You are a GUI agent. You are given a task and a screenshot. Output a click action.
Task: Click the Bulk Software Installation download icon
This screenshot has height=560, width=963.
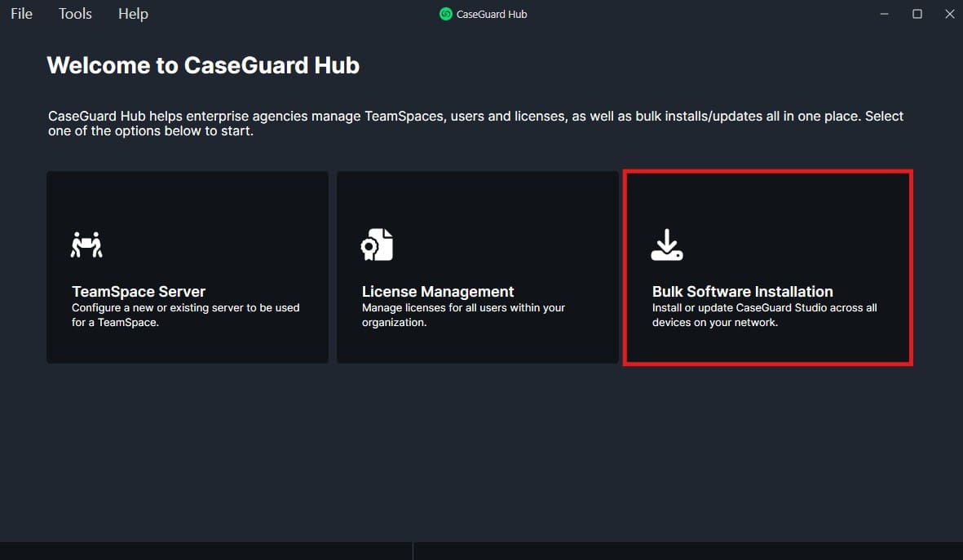pyautogui.click(x=667, y=245)
